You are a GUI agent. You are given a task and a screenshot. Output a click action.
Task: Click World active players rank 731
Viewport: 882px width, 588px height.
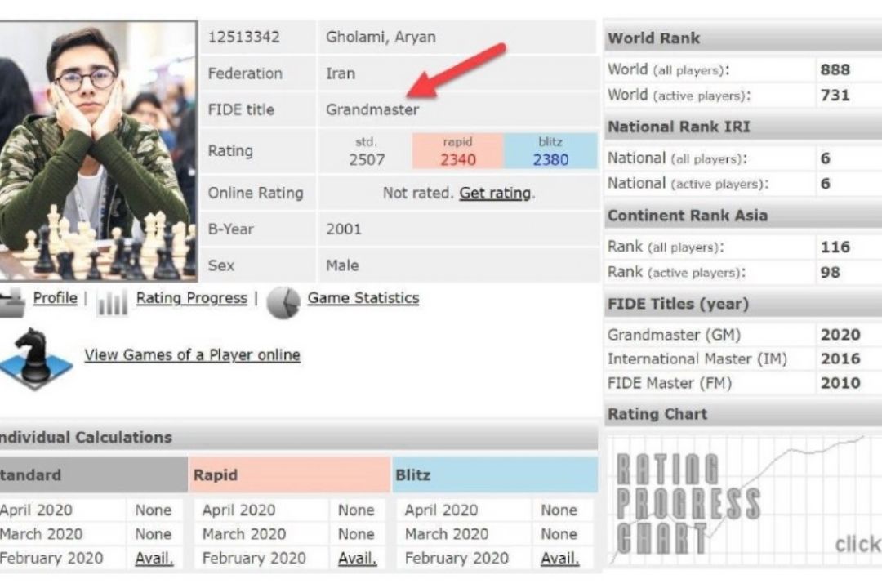pyautogui.click(x=835, y=95)
